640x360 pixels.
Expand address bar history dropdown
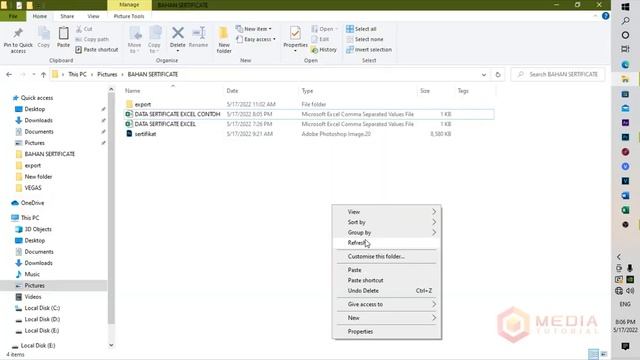tap(484, 75)
